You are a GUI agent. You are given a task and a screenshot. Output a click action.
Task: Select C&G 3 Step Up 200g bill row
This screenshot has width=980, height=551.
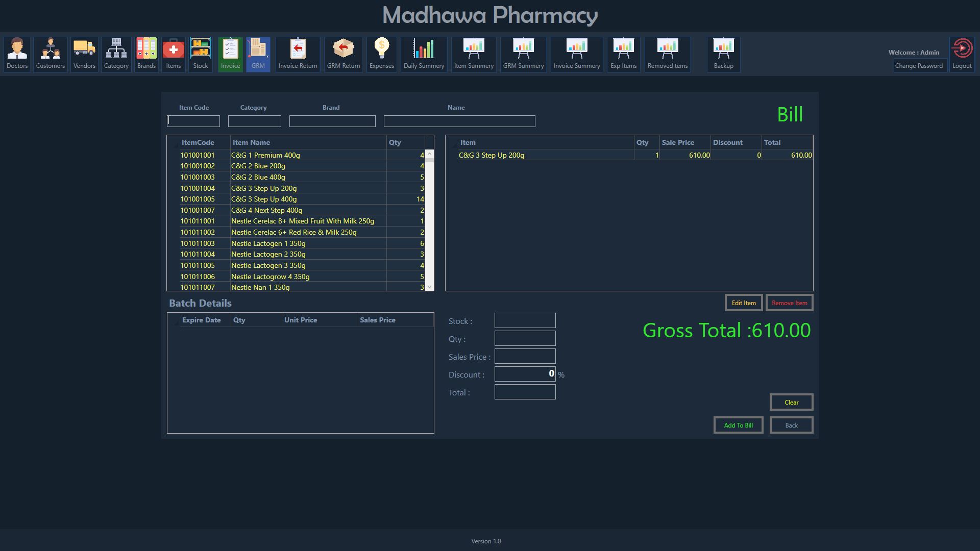[635, 155]
